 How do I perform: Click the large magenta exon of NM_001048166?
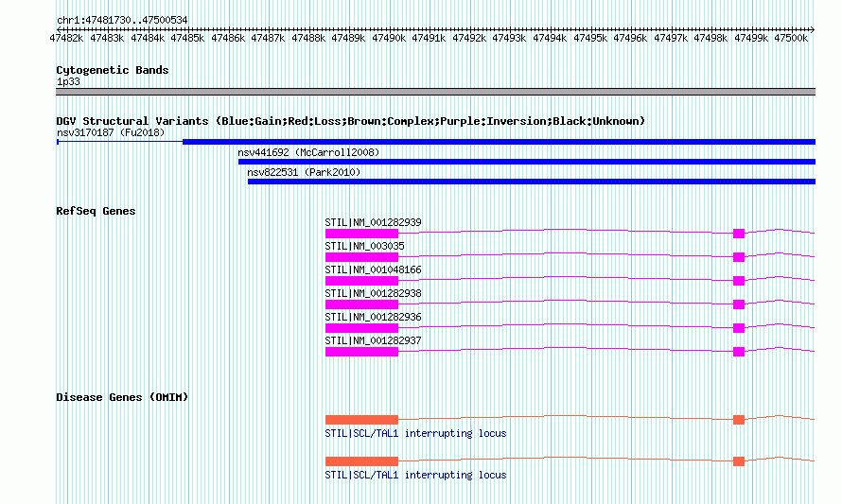[361, 281]
